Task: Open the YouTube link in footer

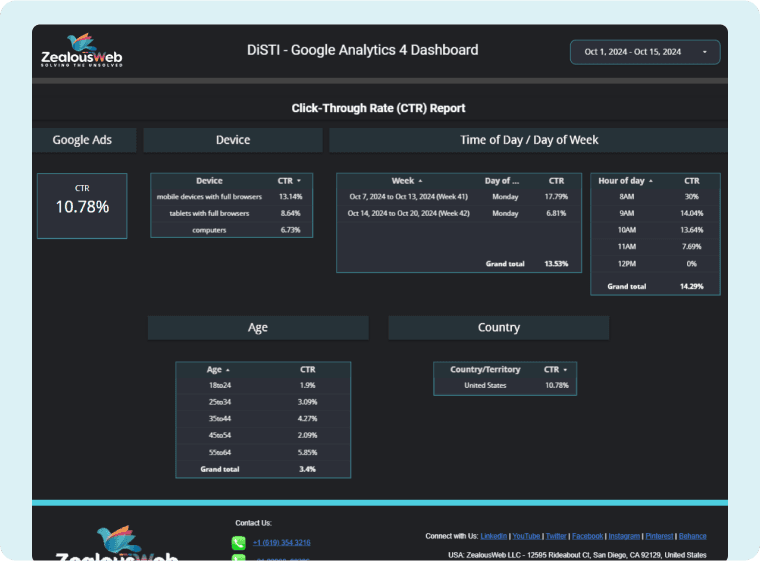Action: (x=526, y=536)
